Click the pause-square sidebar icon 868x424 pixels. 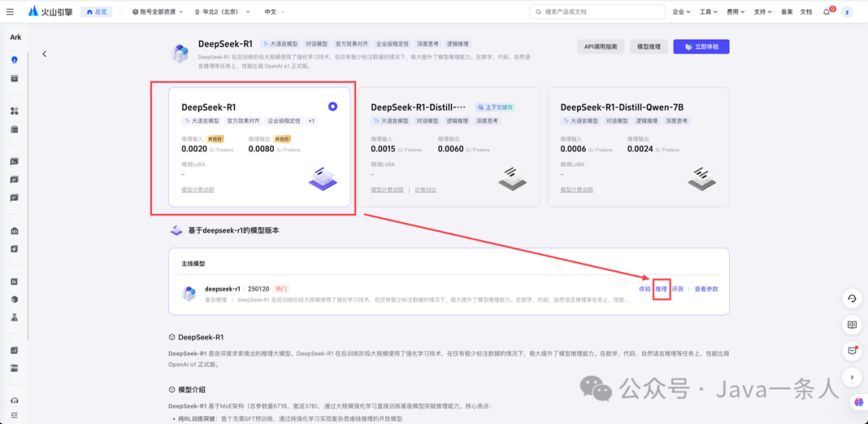point(15,282)
